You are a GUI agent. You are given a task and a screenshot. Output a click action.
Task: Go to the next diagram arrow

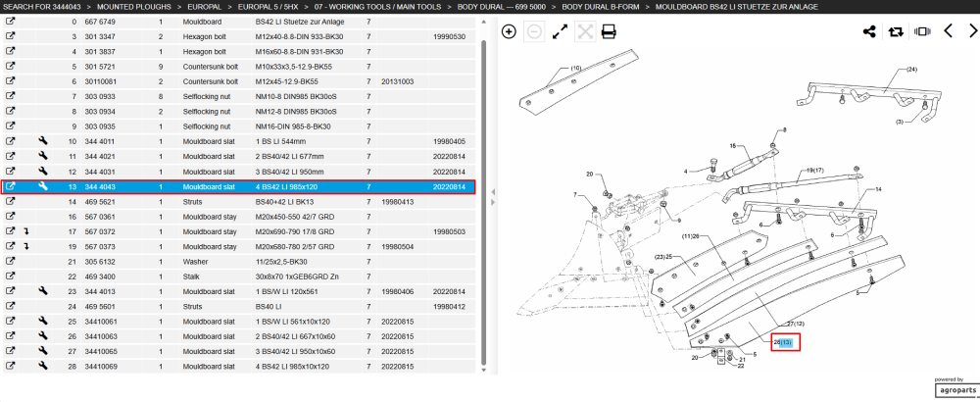click(972, 30)
